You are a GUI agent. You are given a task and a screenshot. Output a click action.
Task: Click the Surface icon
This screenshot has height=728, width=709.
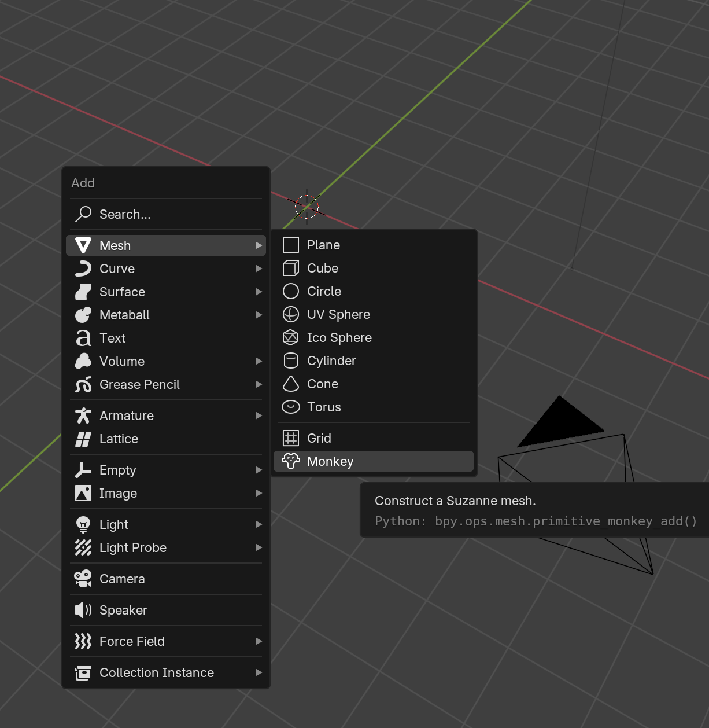click(x=83, y=292)
